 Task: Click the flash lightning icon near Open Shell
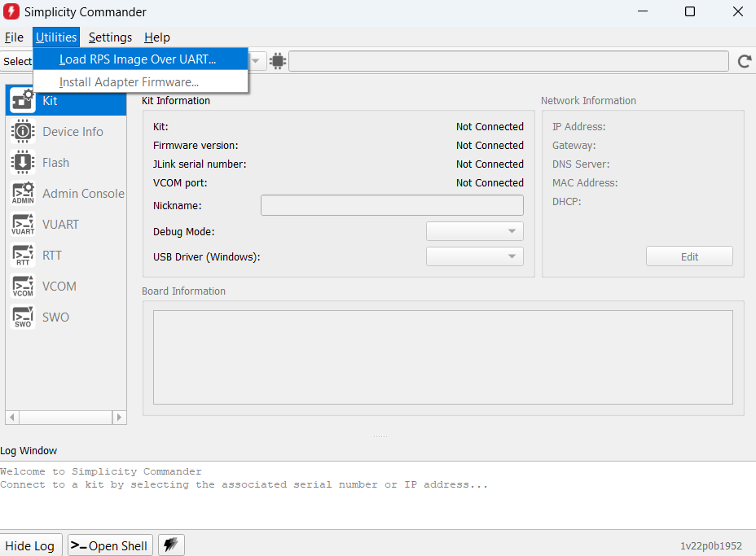pos(170,545)
